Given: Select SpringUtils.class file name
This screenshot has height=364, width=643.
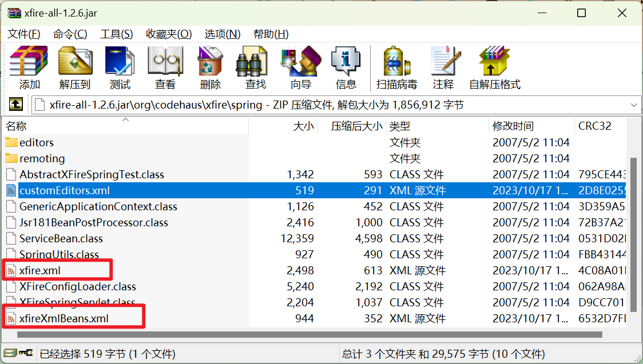Looking at the screenshot, I should (59, 254).
